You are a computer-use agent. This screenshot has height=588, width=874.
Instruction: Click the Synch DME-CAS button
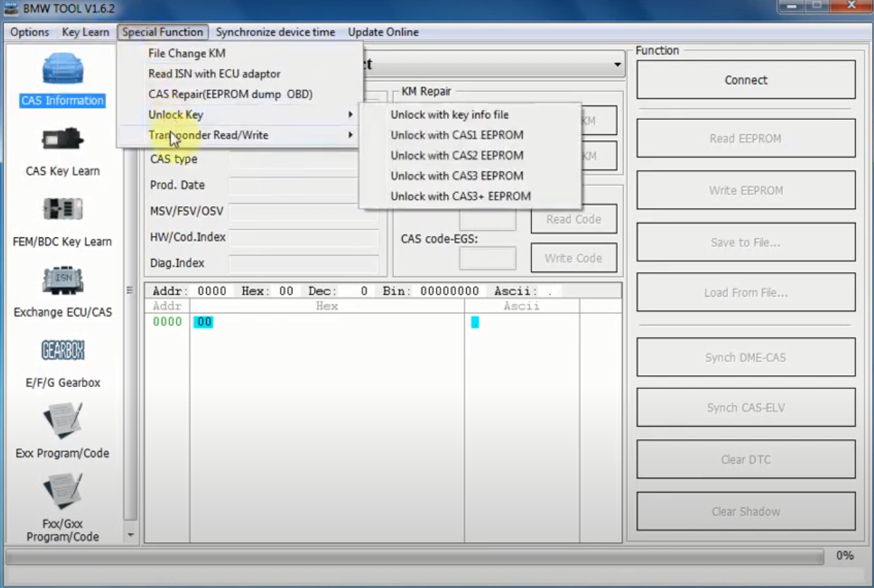click(x=746, y=357)
